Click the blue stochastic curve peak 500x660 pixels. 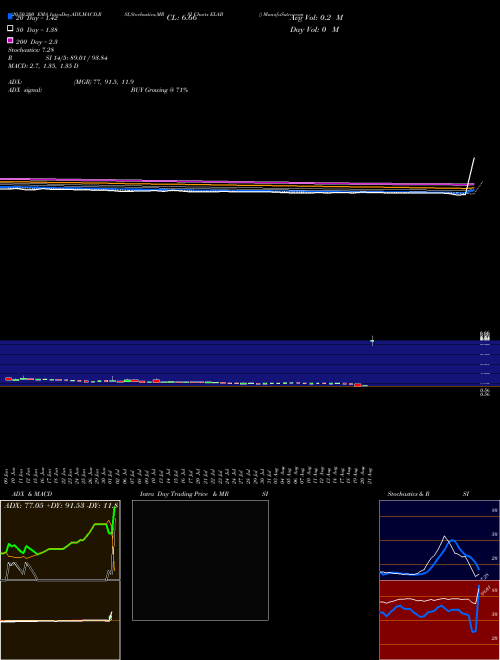click(452, 540)
